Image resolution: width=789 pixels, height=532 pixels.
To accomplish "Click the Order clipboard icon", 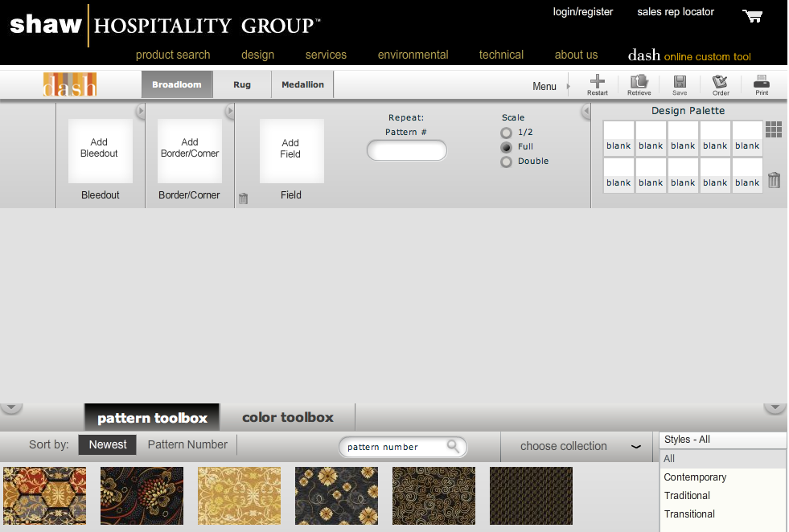I will [x=720, y=81].
